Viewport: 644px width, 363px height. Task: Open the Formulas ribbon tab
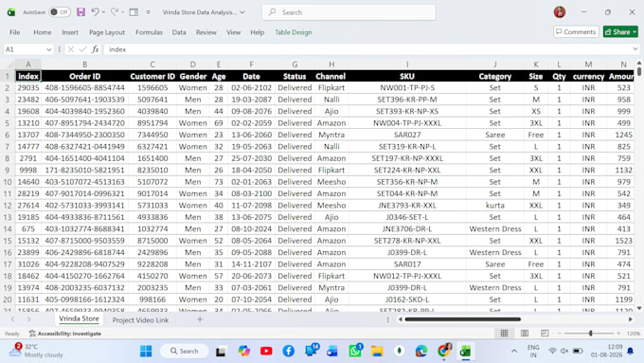(149, 32)
